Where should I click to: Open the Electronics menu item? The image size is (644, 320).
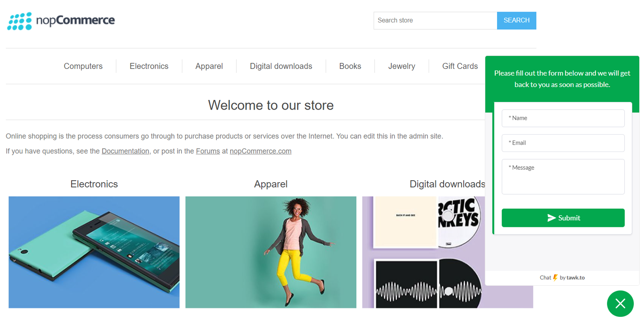tap(149, 66)
